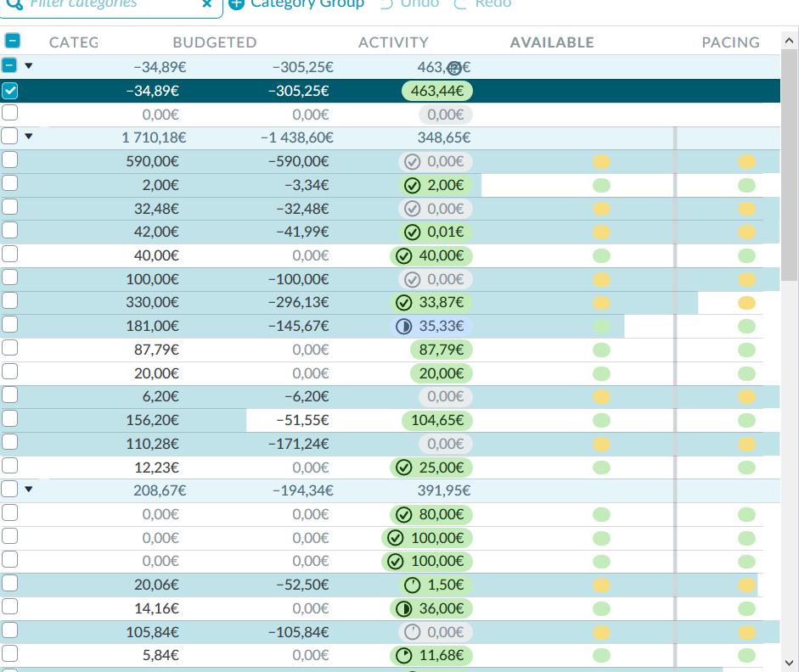Click the 6,20€ budgeted cell
Image resolution: width=799 pixels, height=672 pixels.
pyautogui.click(x=160, y=396)
